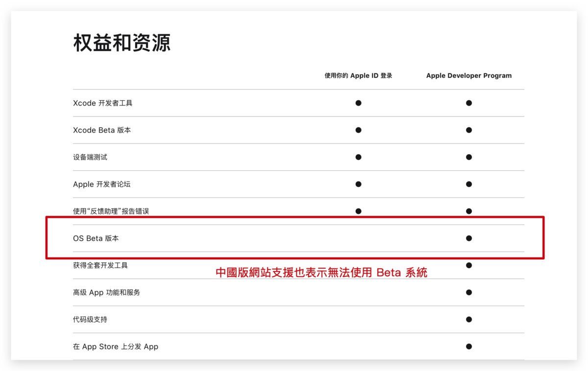Select the 代码级支持 row label
The image size is (588, 371).
click(90, 320)
